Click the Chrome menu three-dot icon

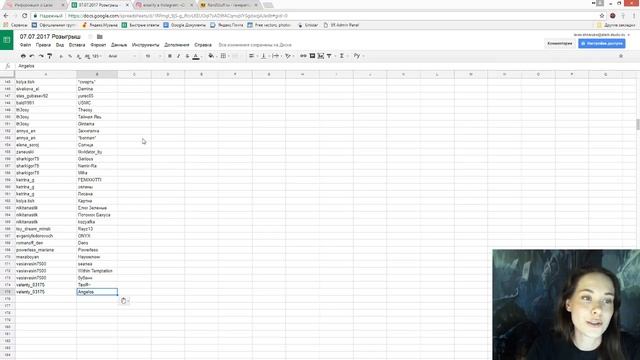pyautogui.click(x=633, y=16)
